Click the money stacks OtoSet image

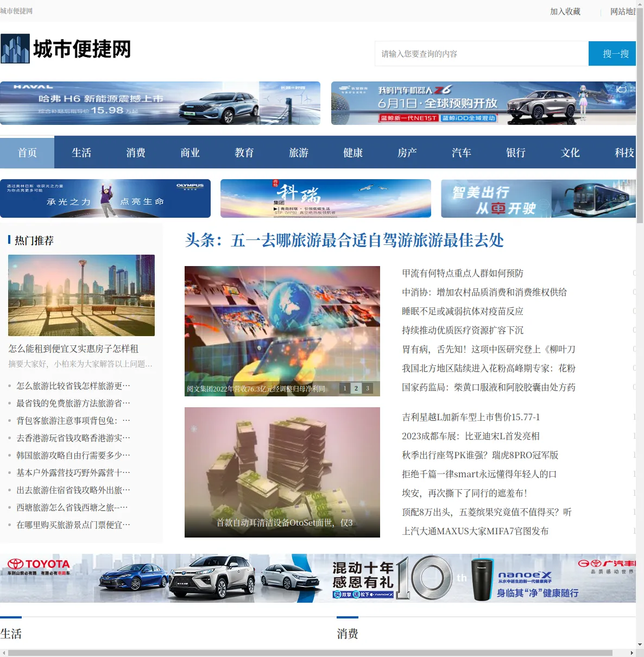click(282, 472)
